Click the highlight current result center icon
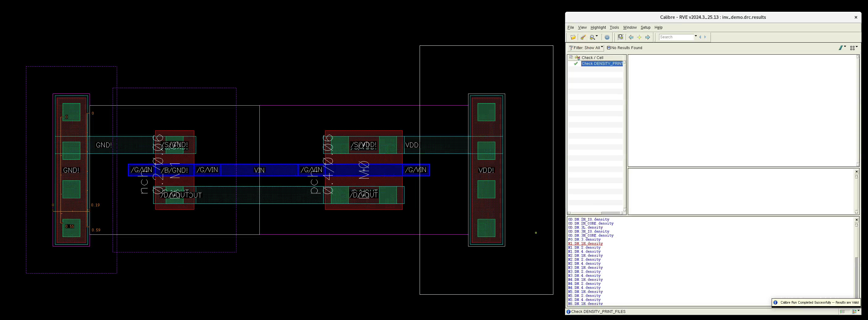This screenshot has width=868, height=320. click(639, 37)
